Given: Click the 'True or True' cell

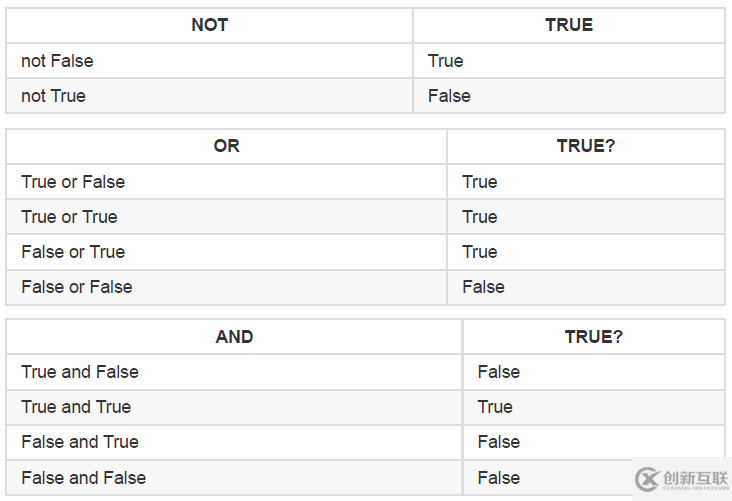Looking at the screenshot, I should (x=226, y=217).
